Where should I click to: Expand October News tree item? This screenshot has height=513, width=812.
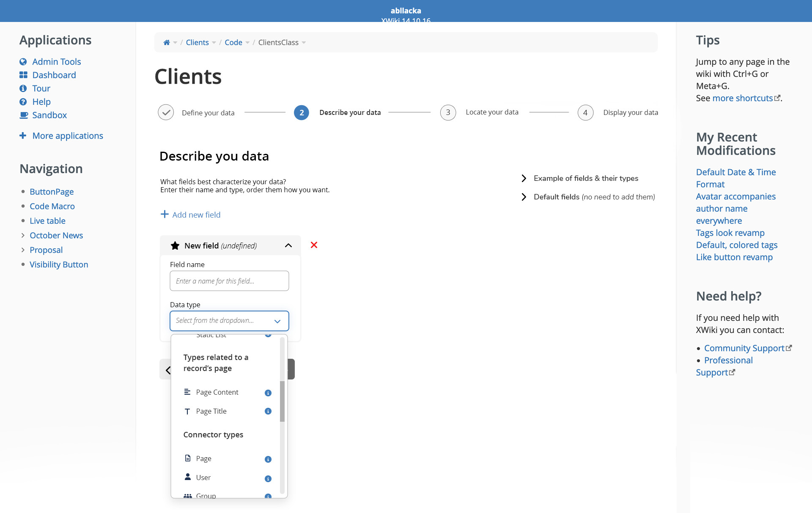click(23, 235)
